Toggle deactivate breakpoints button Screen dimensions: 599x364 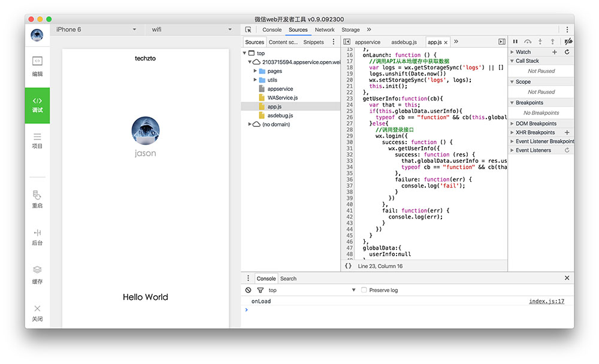(568, 42)
